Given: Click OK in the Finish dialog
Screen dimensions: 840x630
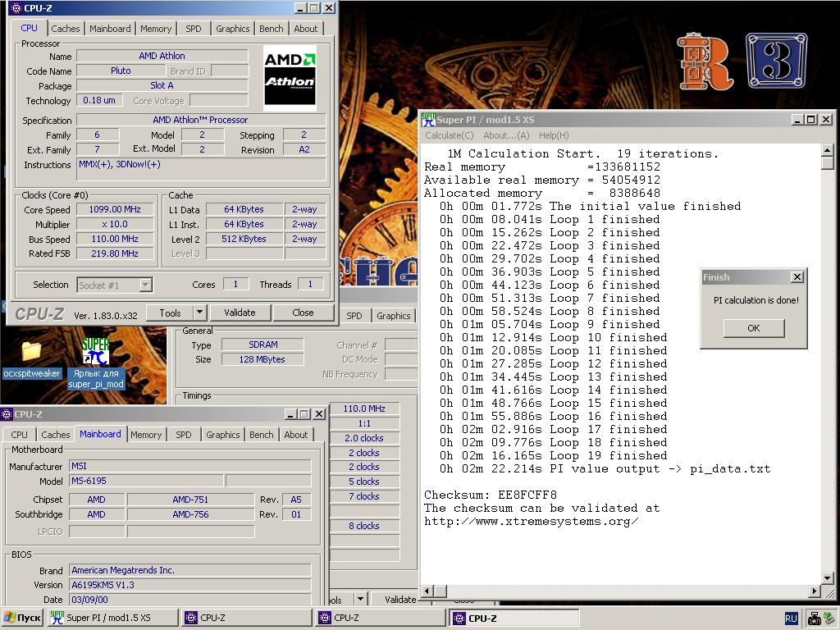Looking at the screenshot, I should click(754, 328).
